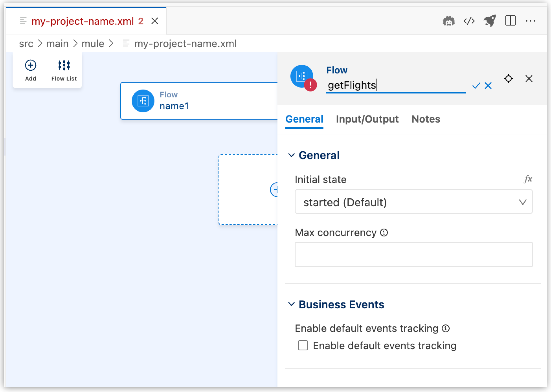Split the editor using the split icon
Image resolution: width=551 pixels, height=392 pixels.
point(510,21)
